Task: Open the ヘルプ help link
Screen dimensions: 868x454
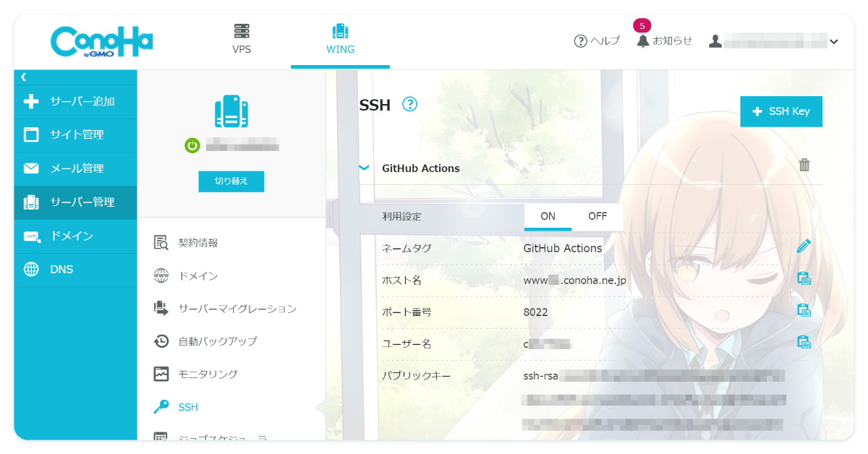Action: [x=597, y=41]
